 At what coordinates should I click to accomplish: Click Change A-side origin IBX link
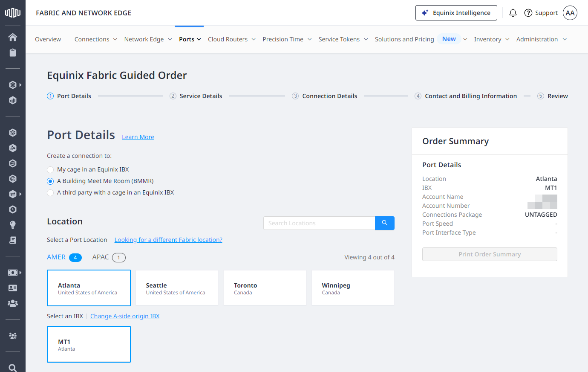pyautogui.click(x=125, y=316)
